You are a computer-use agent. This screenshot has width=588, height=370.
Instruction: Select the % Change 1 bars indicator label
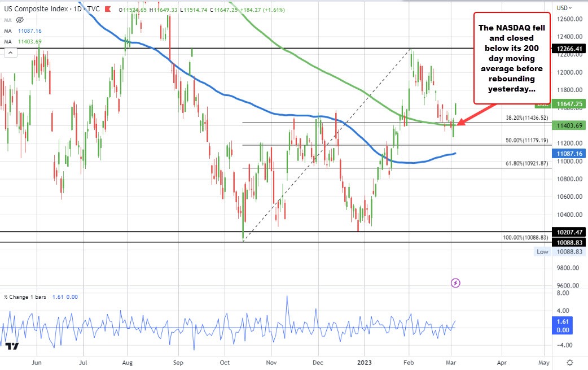[25, 297]
